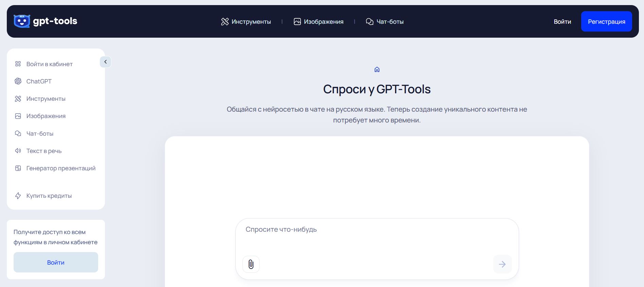Click the lightning bolt icon beside Купить кредиты
The width and height of the screenshot is (644, 287).
click(x=18, y=196)
